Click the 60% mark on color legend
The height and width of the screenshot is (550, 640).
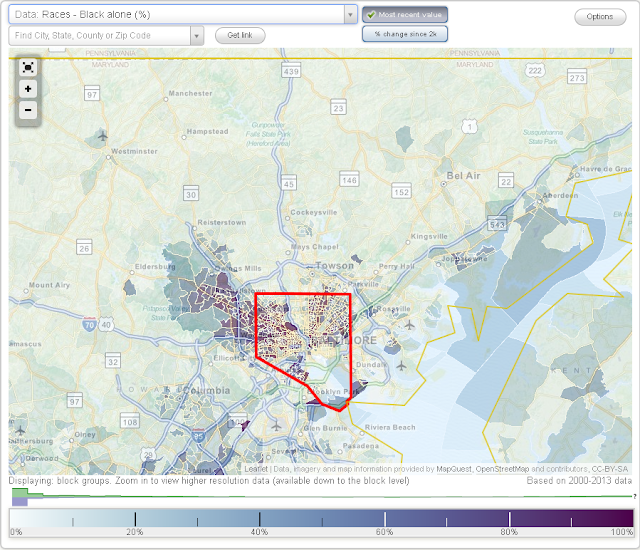click(384, 532)
